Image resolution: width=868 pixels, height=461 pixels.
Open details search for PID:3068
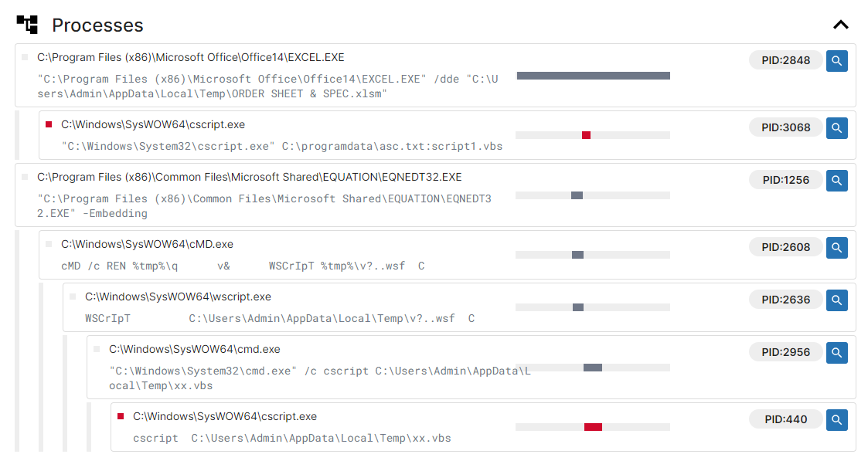[x=836, y=127]
